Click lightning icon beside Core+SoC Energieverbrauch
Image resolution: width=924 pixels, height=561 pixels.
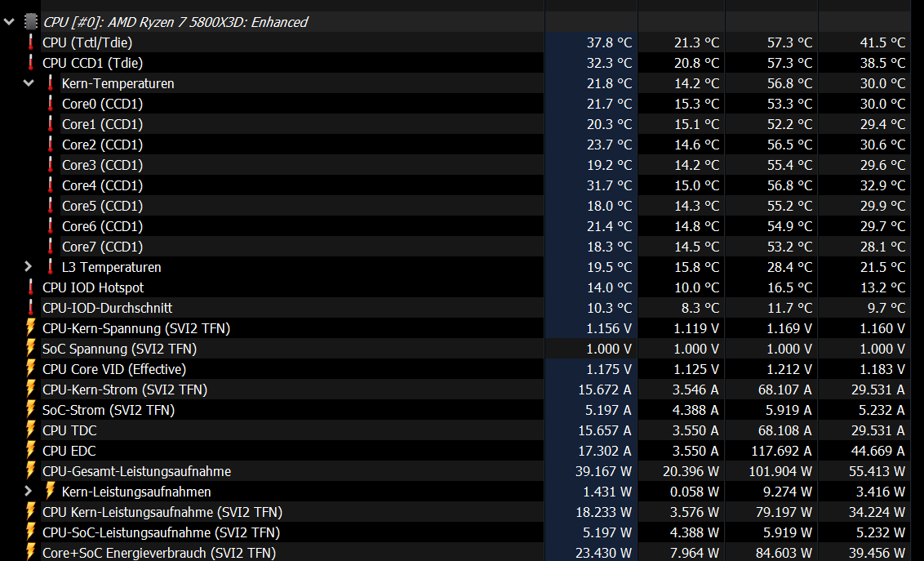tap(31, 552)
